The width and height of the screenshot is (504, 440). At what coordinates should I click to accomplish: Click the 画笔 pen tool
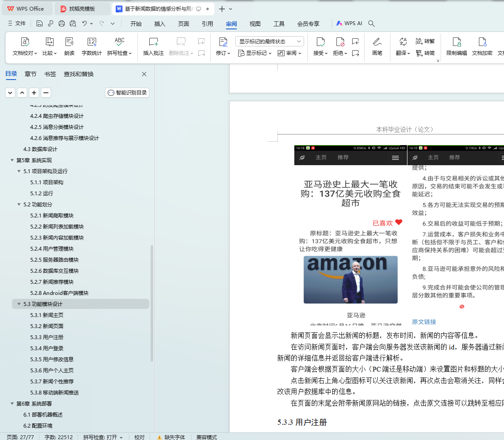click(x=377, y=47)
